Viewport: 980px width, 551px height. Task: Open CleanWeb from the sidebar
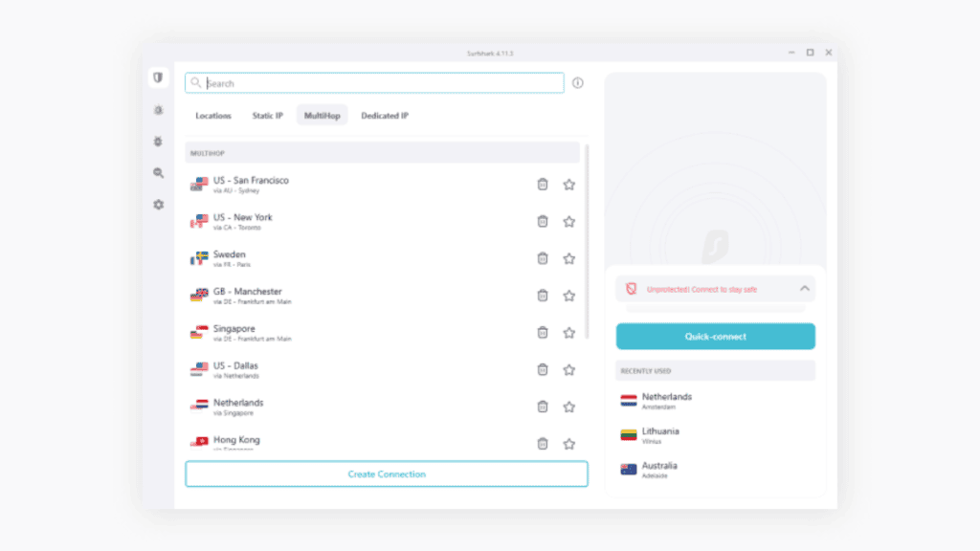pos(158,109)
